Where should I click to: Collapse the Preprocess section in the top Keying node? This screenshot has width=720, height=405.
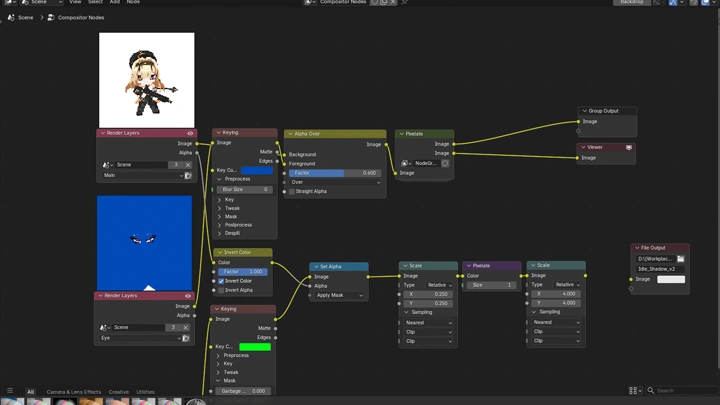click(219, 179)
